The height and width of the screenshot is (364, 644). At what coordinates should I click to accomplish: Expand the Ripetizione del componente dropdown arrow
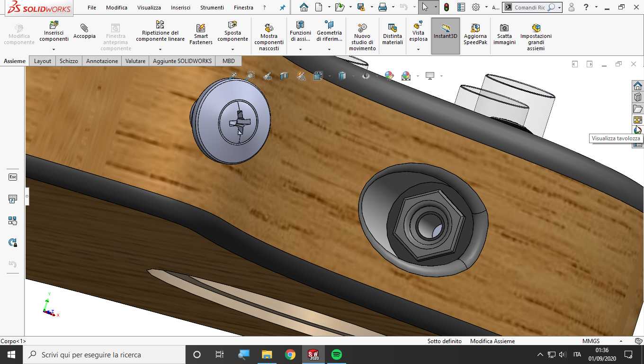[160, 49]
